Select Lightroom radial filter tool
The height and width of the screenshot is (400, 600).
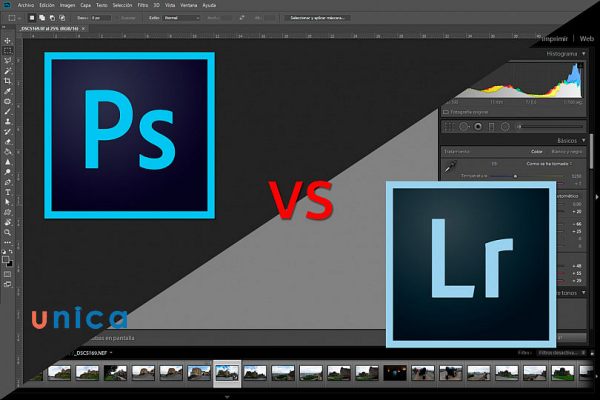pyautogui.click(x=505, y=126)
